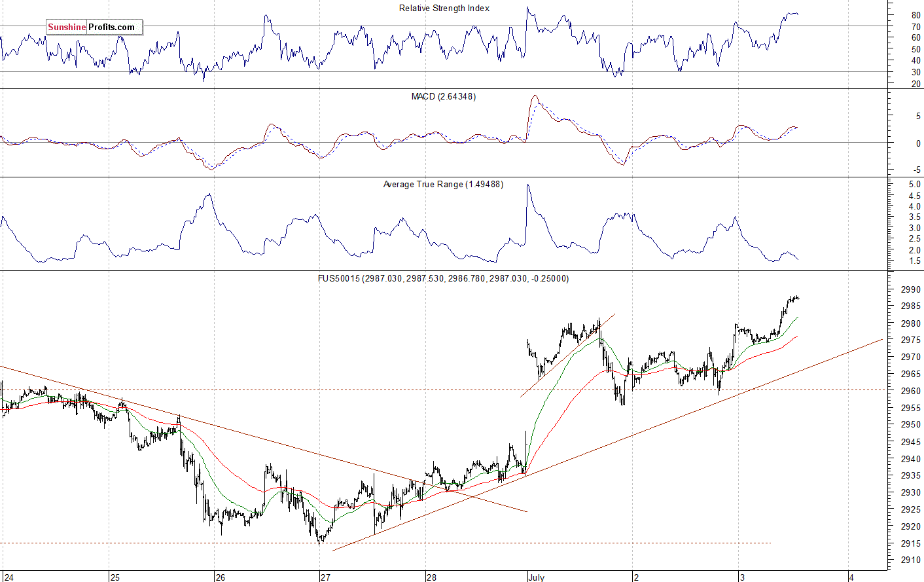This screenshot has height=582, width=924.
Task: Click Average True Range axis value 4.5
Action: [x=915, y=196]
